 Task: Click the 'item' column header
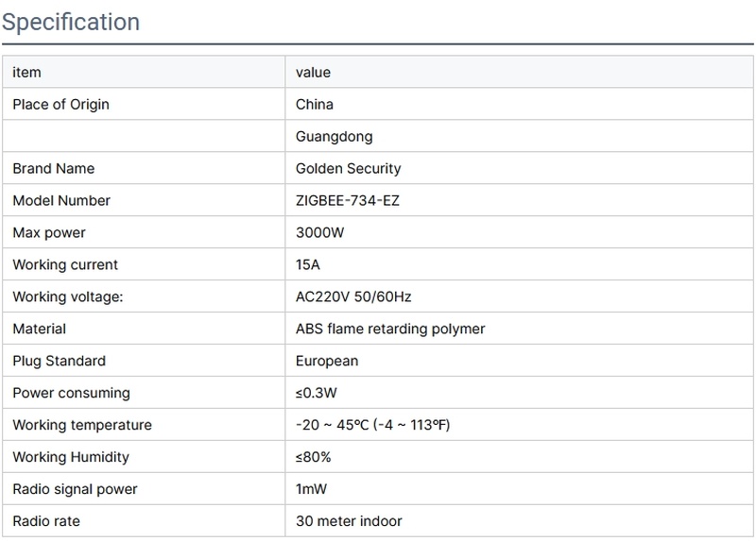tap(26, 73)
